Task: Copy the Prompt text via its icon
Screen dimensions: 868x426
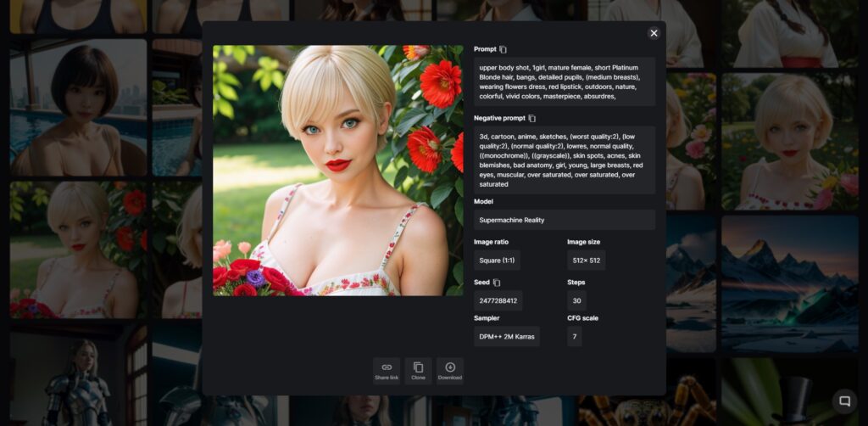Action: 503,49
